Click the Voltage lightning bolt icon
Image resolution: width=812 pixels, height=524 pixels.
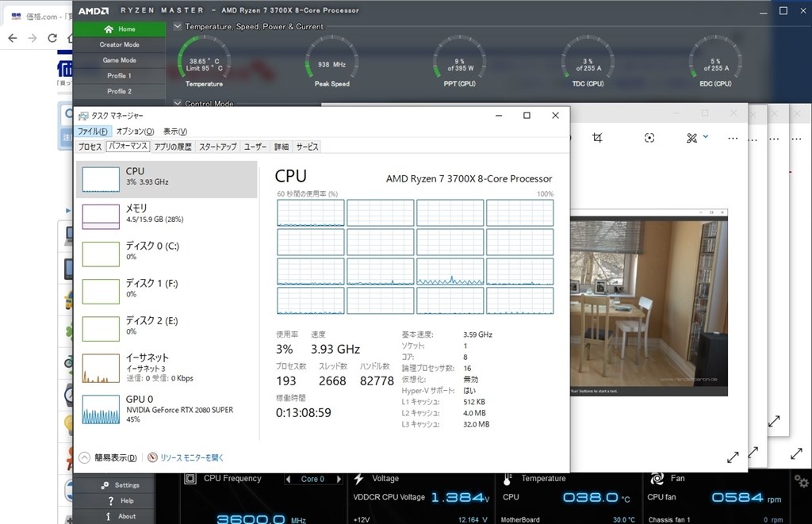358,479
